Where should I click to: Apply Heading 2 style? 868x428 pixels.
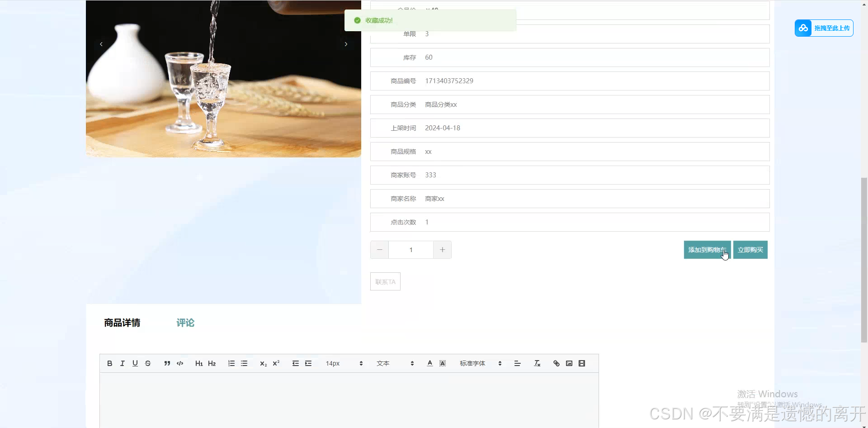[x=212, y=363]
